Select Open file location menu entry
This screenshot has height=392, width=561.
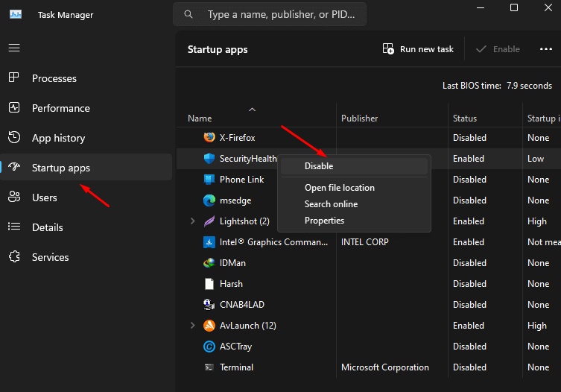pyautogui.click(x=339, y=188)
